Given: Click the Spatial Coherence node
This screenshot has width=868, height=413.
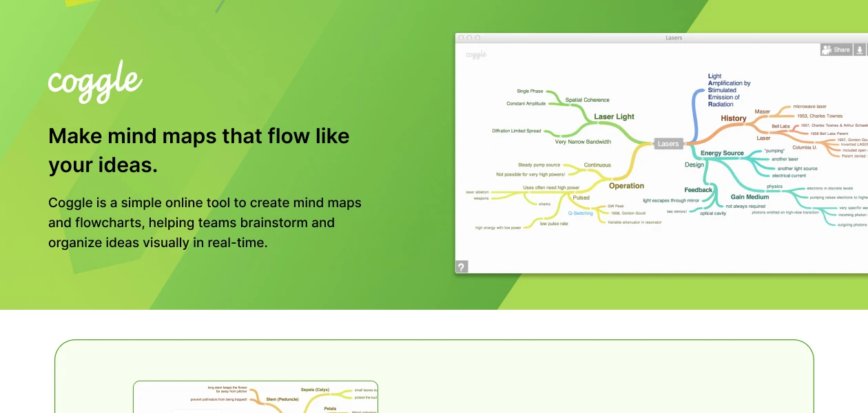Looking at the screenshot, I should click(587, 100).
